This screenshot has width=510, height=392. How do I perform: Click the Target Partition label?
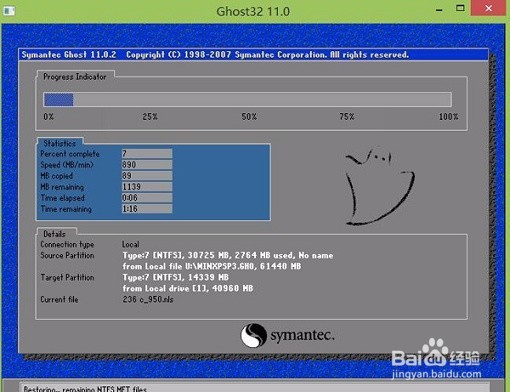pyautogui.click(x=67, y=277)
